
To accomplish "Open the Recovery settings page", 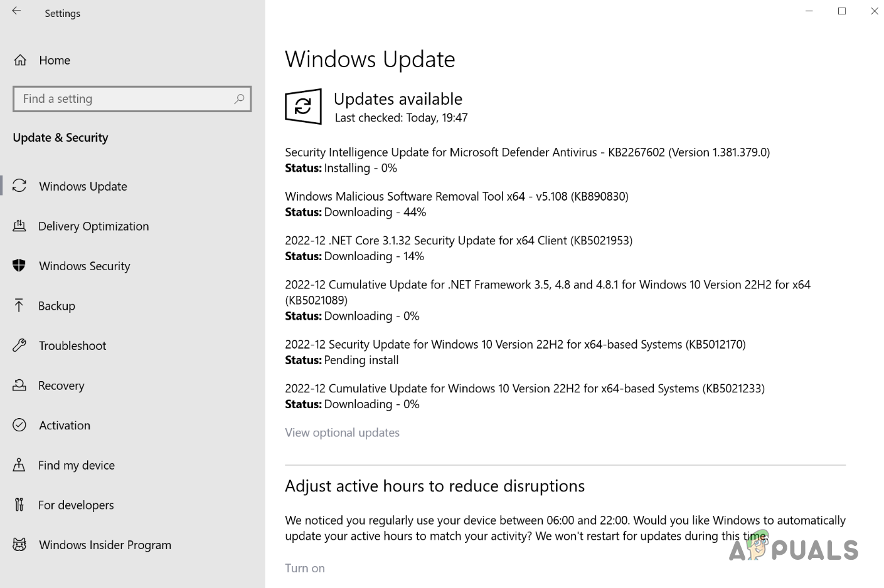I will click(x=61, y=386).
